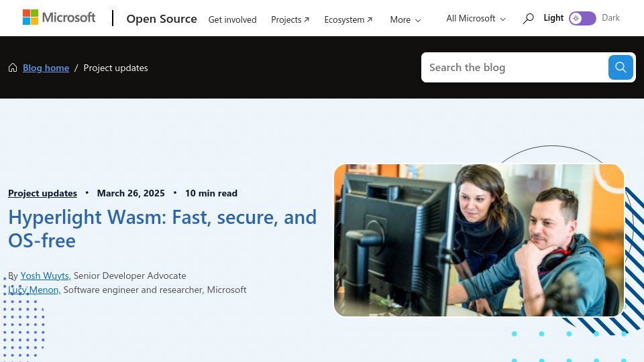Expand the All Microsoft dropdown
This screenshot has width=644, height=362.
click(476, 19)
